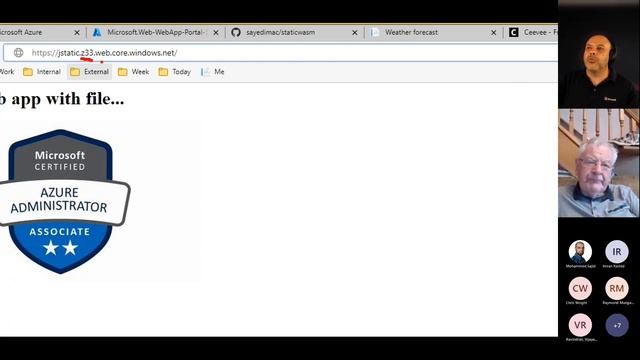Close the sayedimac/staticwasm tab
The width and height of the screenshot is (640, 360).
pyautogui.click(x=355, y=32)
